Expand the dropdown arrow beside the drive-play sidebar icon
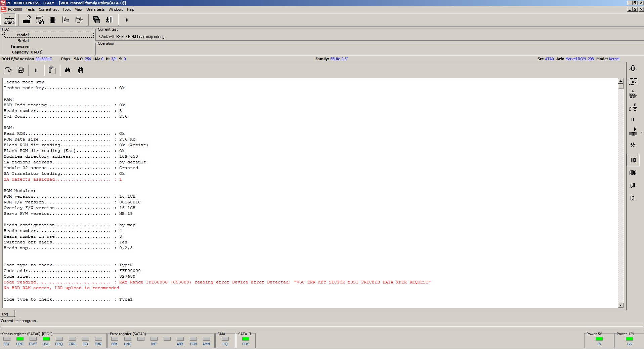 tap(642, 132)
